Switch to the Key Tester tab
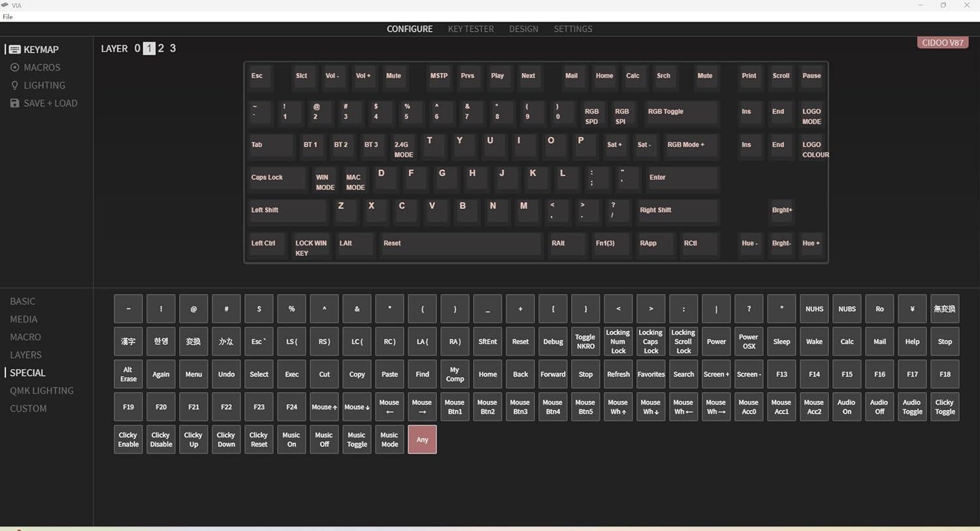980x531 pixels. click(x=470, y=29)
